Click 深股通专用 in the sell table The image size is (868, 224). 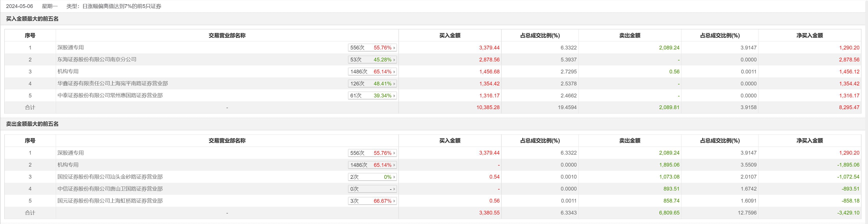[71, 153]
